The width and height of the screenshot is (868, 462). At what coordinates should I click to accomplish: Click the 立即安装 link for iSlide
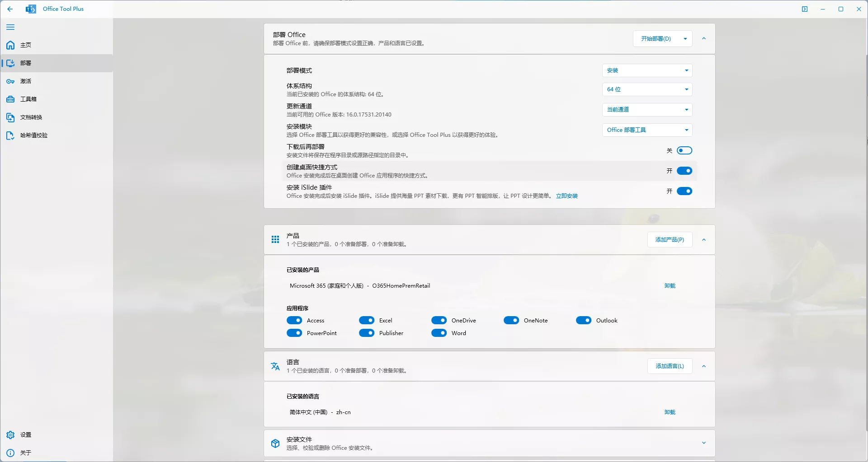click(567, 196)
